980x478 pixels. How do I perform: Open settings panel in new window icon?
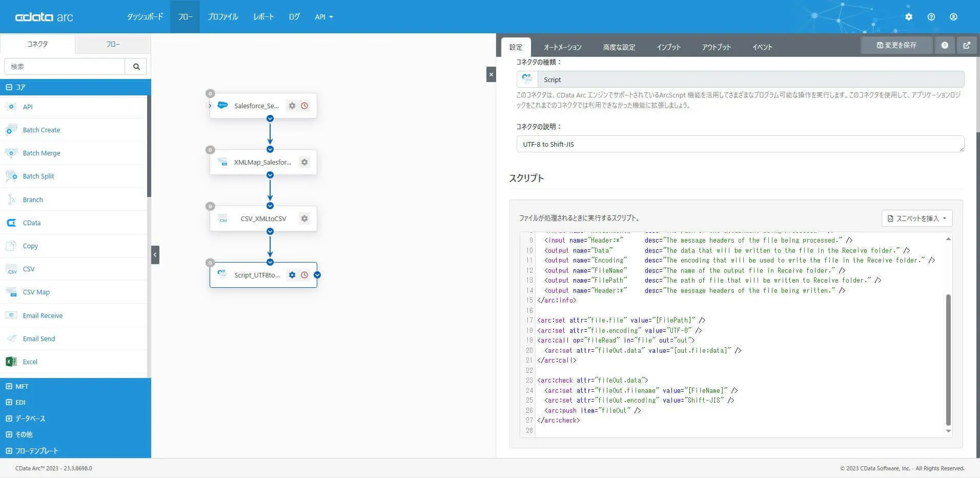click(x=967, y=45)
